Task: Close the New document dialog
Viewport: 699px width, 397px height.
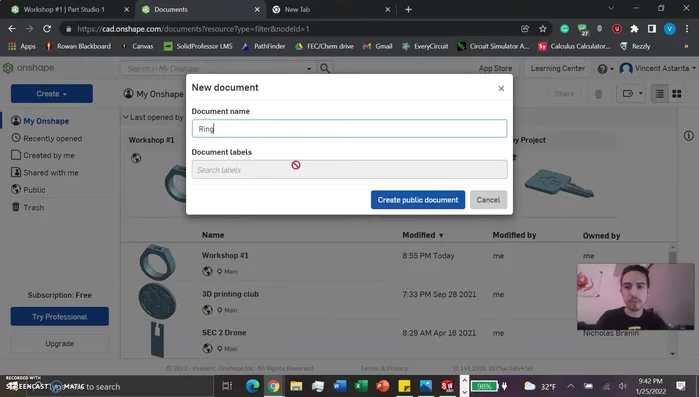Action: pyautogui.click(x=501, y=88)
